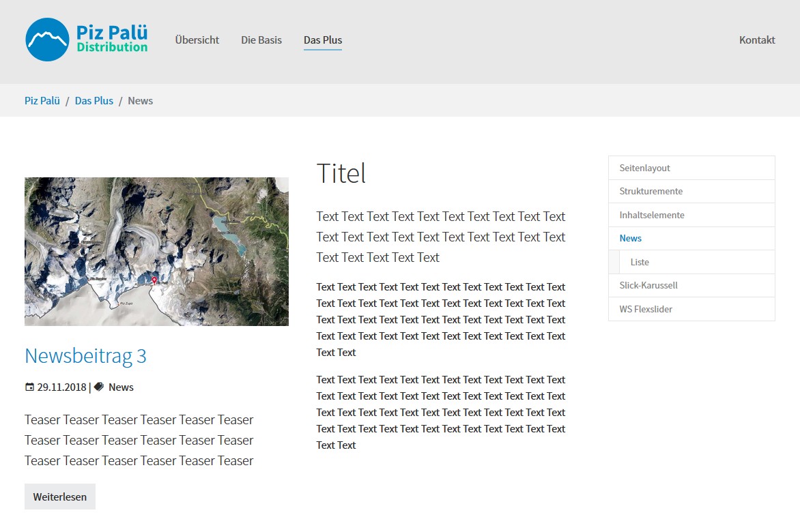
Task: Open the 'Slick-Karussell' sidebar entry
Action: 649,285
